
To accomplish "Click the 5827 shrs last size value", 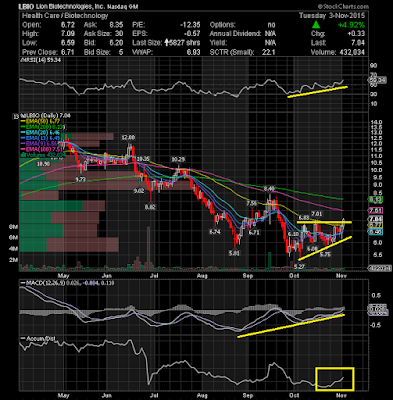I will tap(185, 43).
